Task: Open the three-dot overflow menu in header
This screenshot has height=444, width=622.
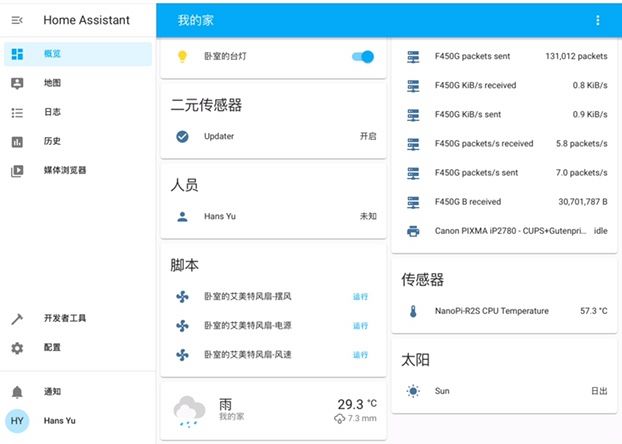Action: click(x=598, y=21)
